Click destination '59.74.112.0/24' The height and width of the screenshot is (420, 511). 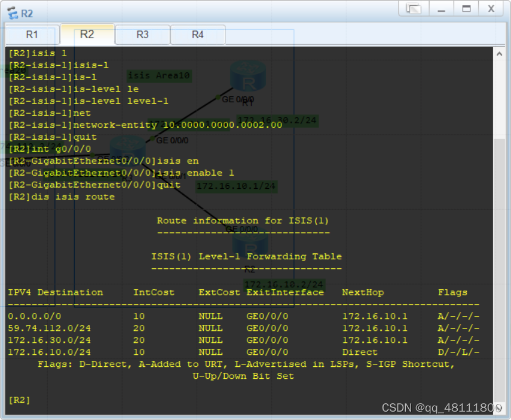tap(50, 328)
